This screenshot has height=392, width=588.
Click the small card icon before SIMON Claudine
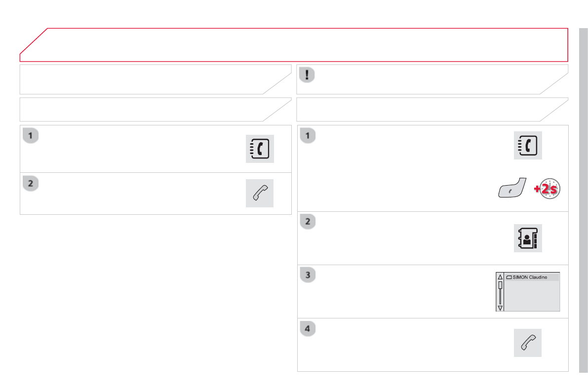[x=510, y=277]
